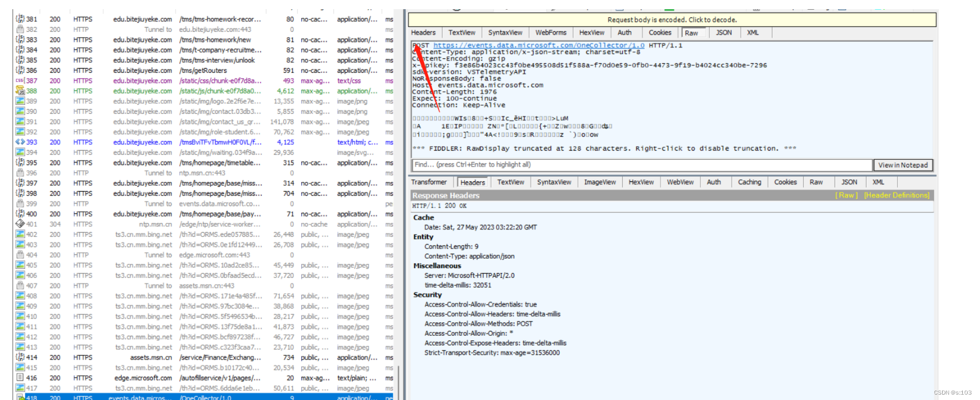Select the ntp.msn.cn host cell

coord(156,224)
